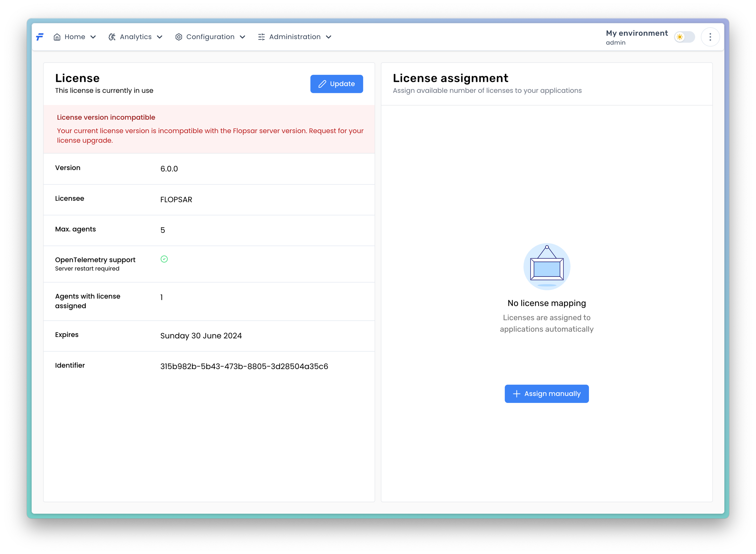Click the license Identifier value

pos(244,366)
